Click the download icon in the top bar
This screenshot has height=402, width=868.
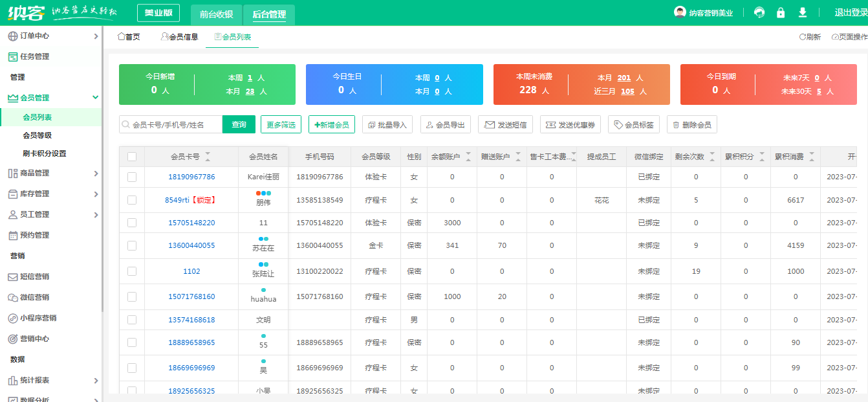click(803, 12)
